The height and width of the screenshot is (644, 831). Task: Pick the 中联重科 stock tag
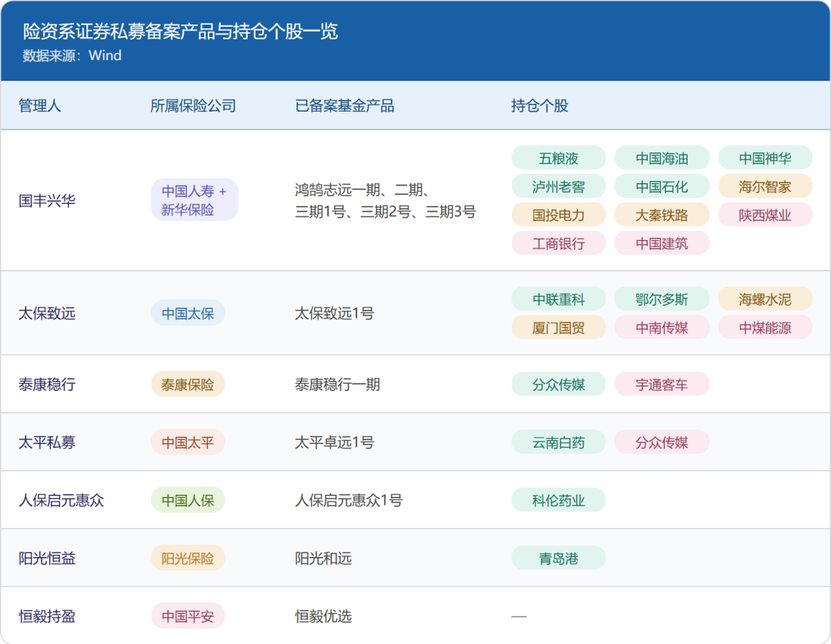559,299
